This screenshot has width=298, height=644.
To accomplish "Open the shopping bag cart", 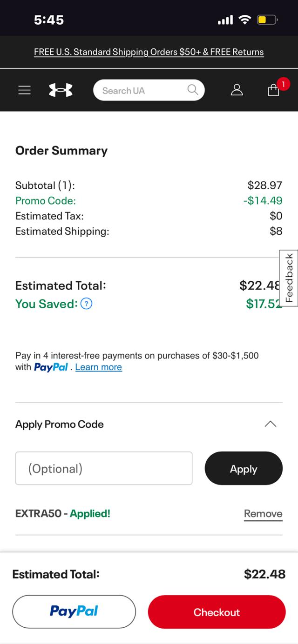I will point(273,90).
